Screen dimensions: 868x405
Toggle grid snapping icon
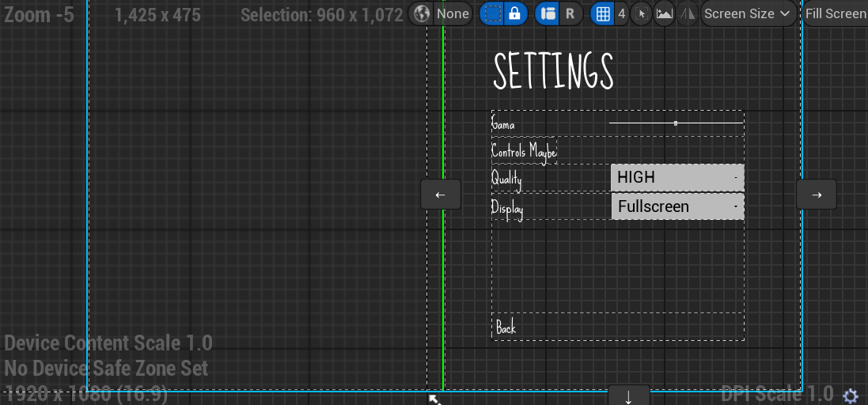click(603, 13)
